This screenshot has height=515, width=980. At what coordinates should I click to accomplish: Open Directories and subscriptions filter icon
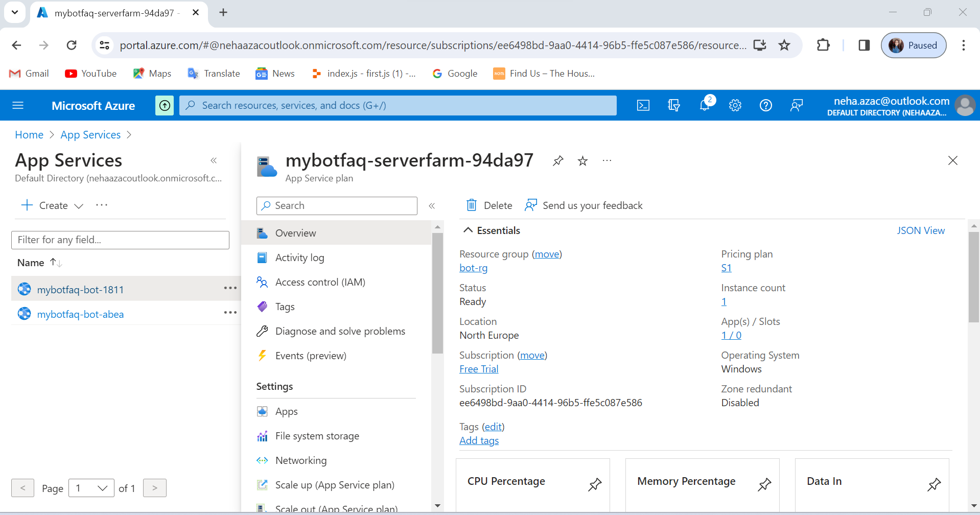click(673, 105)
